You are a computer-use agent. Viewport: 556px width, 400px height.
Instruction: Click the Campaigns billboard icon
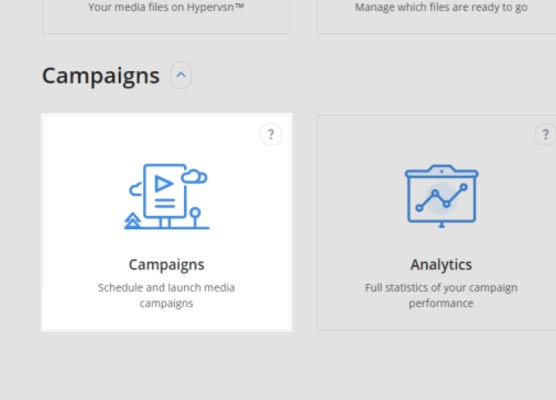pos(167,196)
